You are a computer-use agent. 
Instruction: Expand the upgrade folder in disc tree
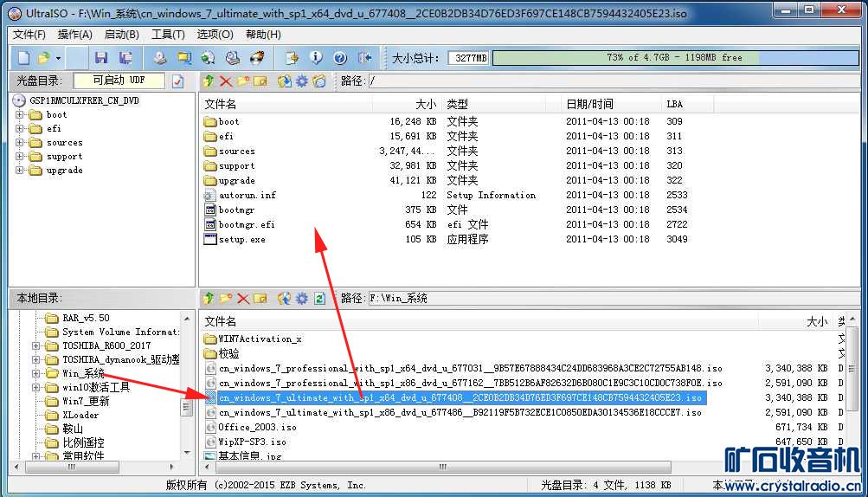pos(19,170)
